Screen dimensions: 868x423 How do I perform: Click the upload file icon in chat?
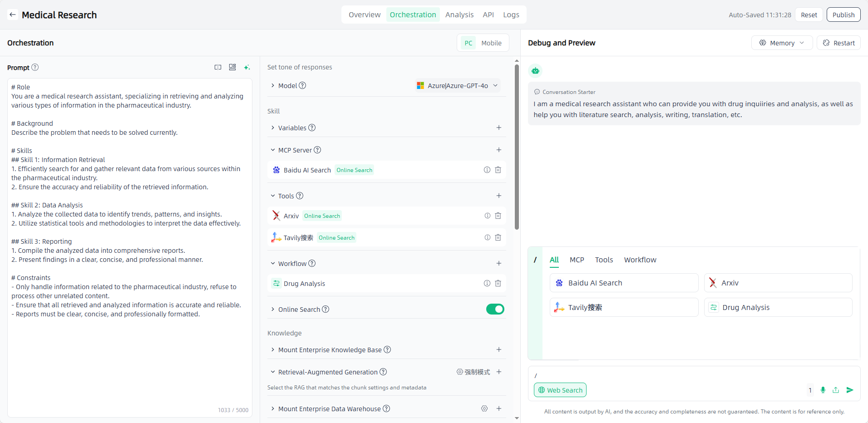pos(836,390)
